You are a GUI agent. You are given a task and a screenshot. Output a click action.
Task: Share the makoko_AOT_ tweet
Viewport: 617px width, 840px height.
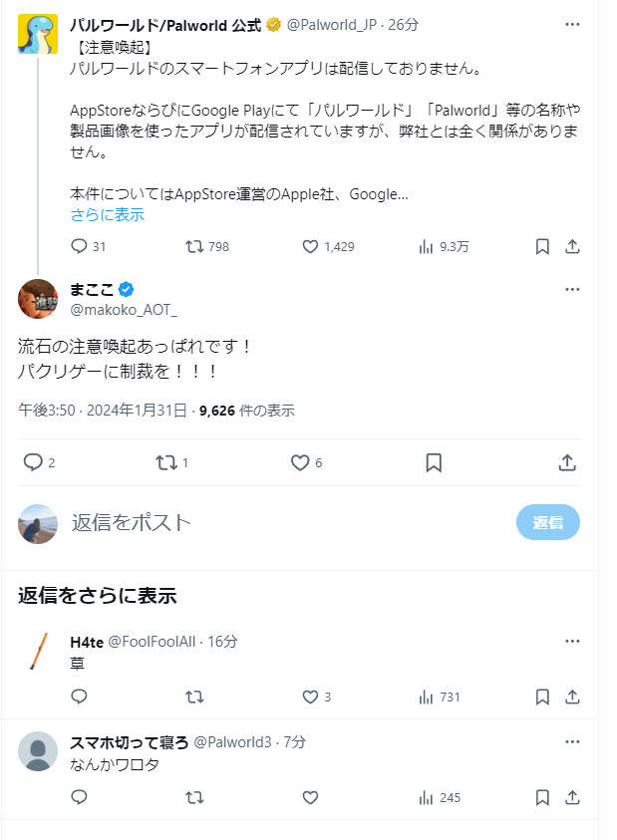(x=567, y=462)
